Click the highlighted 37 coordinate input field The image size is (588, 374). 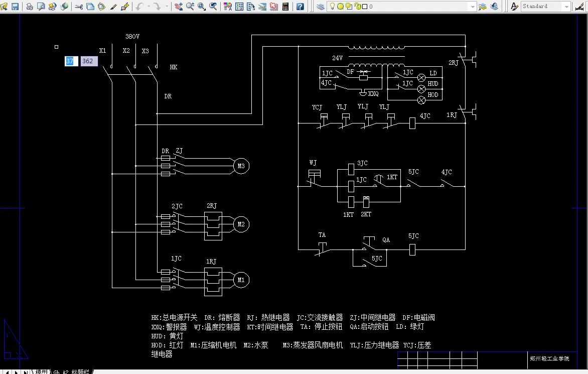[x=71, y=61]
